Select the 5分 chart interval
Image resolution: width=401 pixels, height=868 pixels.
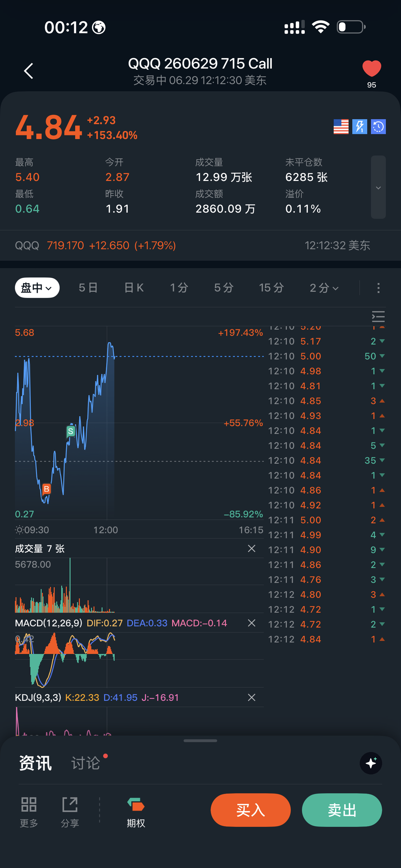[x=224, y=288]
